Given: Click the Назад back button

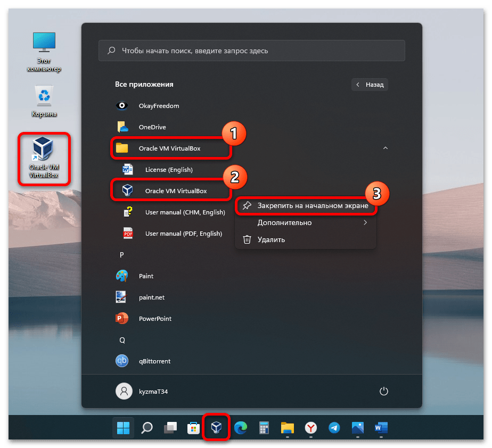Looking at the screenshot, I should [x=370, y=85].
